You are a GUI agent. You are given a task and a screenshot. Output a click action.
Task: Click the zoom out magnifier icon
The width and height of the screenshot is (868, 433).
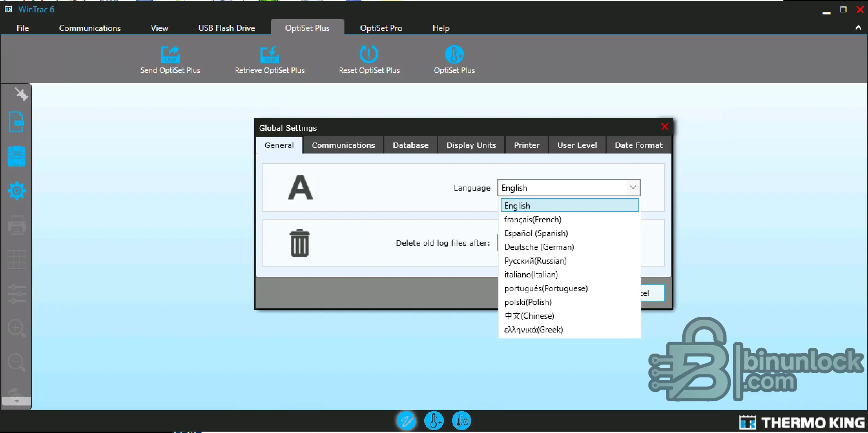(17, 363)
